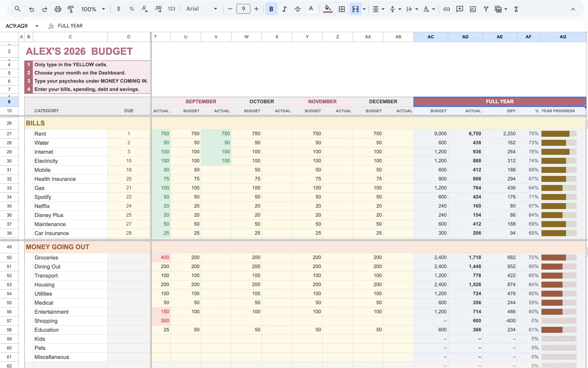Click Car Insurance due day 28
Image resolution: width=588 pixels, height=368 pixels.
[x=129, y=233]
